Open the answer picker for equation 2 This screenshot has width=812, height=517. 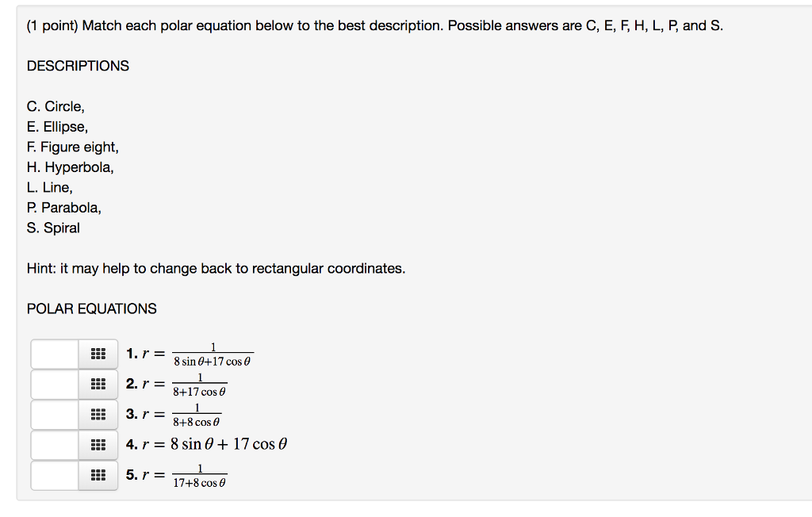98,384
